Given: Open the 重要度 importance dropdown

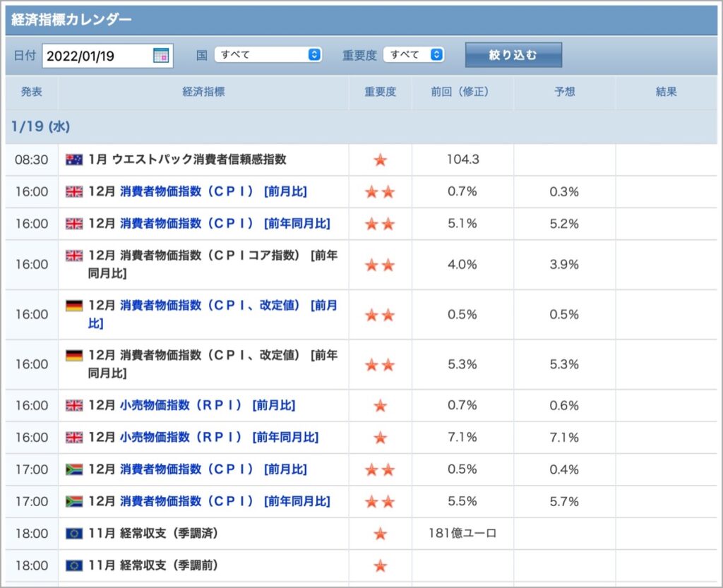Looking at the screenshot, I should [414, 55].
